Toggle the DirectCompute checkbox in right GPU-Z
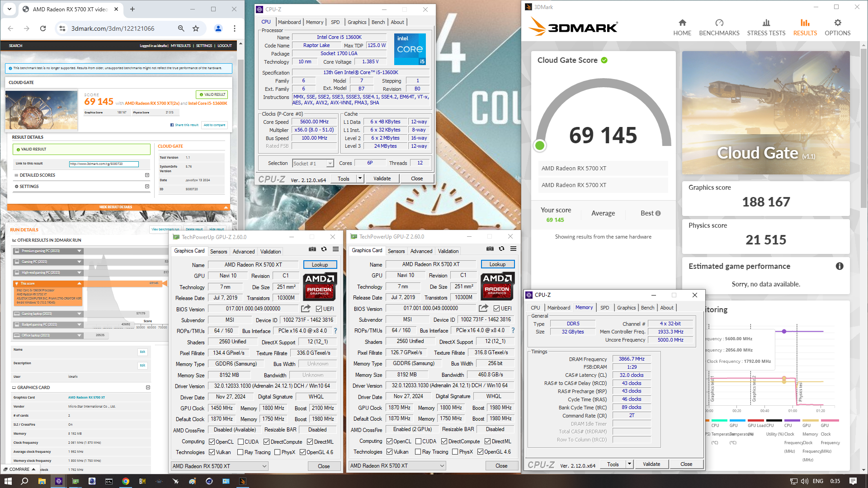Viewport: 868px width, 488px height. point(444,441)
